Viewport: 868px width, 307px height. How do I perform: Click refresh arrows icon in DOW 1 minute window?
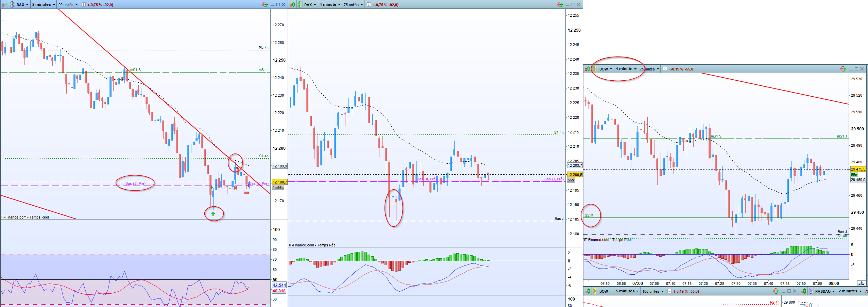843,69
